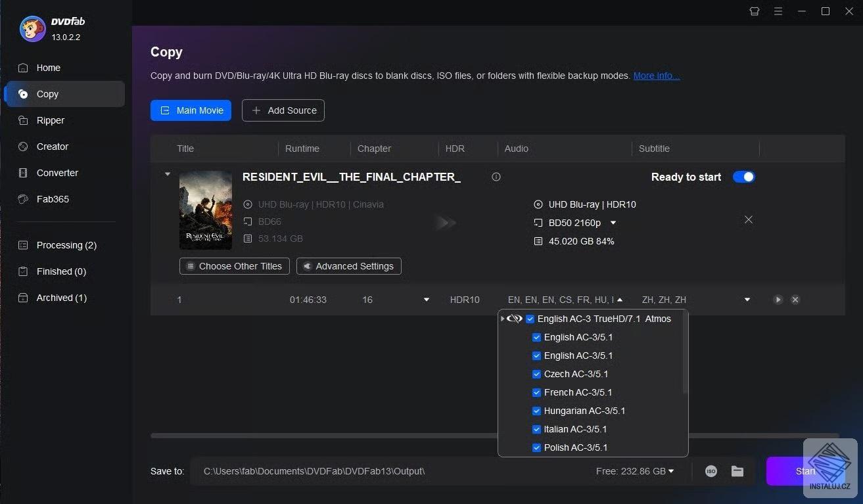Open the subtitle dropdown for ZH tracks
863x504 pixels.
tap(747, 300)
